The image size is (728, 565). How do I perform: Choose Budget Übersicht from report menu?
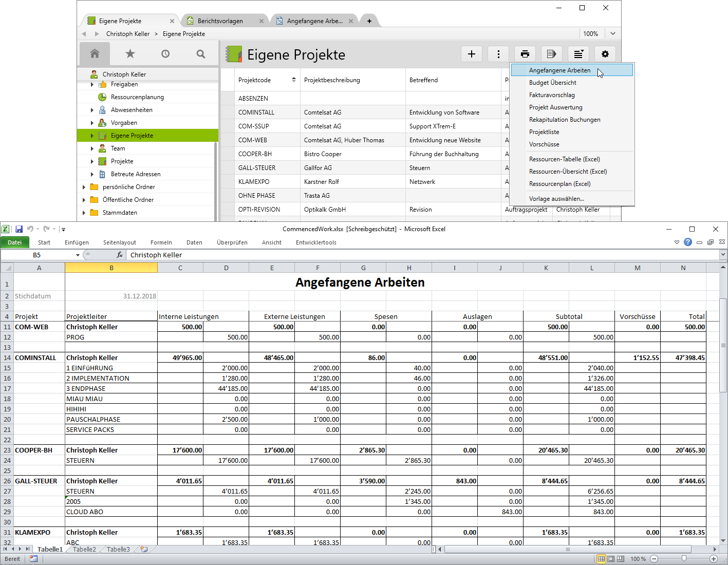pos(552,83)
